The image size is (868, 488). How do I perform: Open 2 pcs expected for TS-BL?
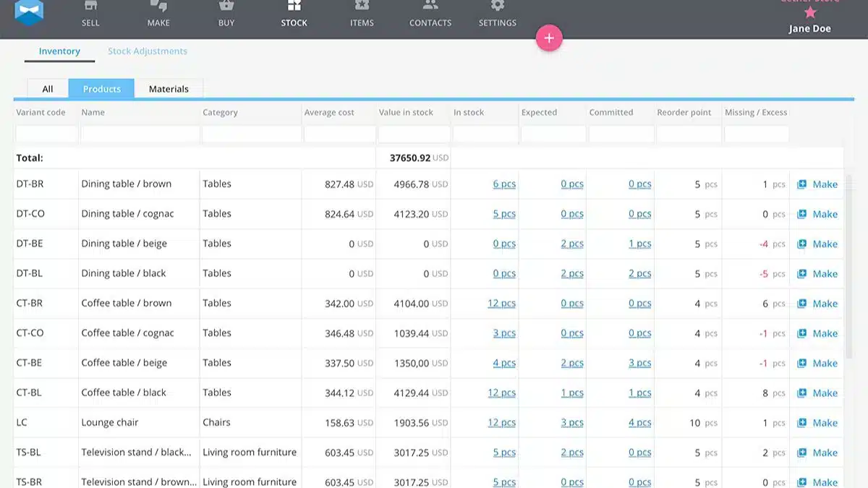point(572,453)
